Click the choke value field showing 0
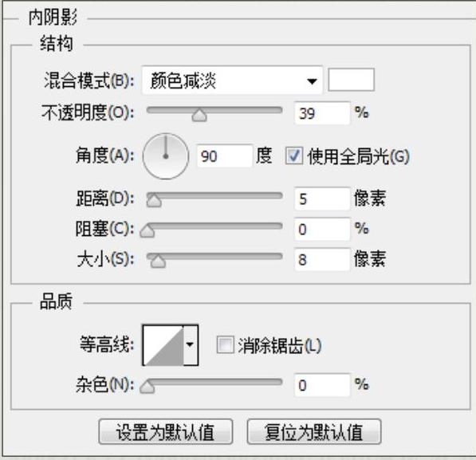476x460 pixels. (322, 230)
